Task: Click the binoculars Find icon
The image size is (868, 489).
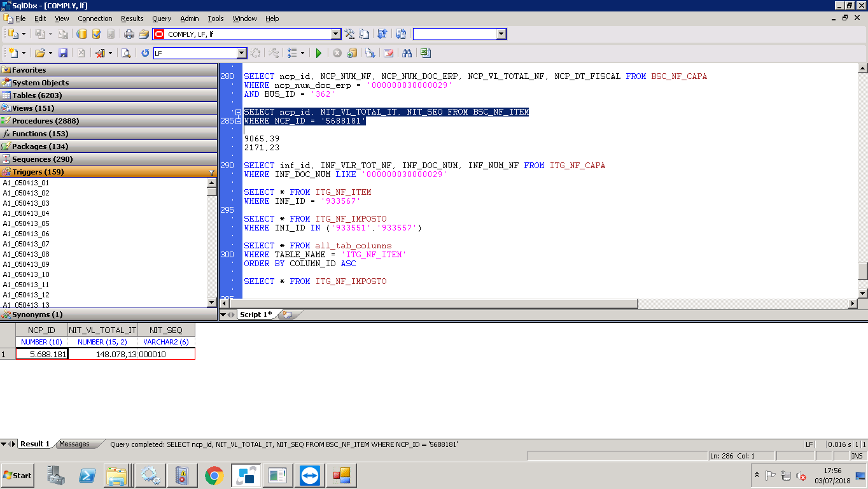Action: (x=407, y=53)
